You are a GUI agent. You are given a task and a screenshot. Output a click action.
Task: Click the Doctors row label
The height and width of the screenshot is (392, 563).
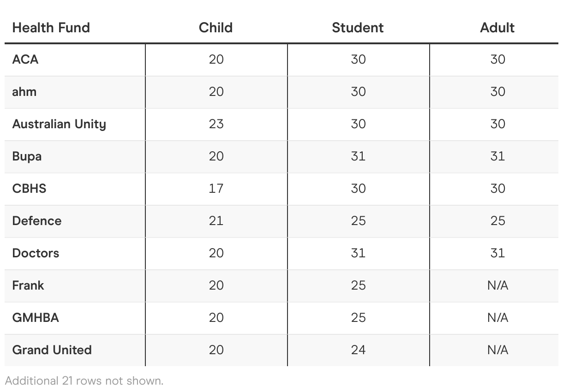point(36,253)
